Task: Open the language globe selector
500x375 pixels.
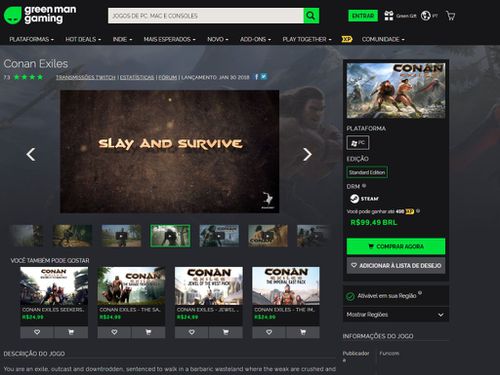Action: point(426,16)
